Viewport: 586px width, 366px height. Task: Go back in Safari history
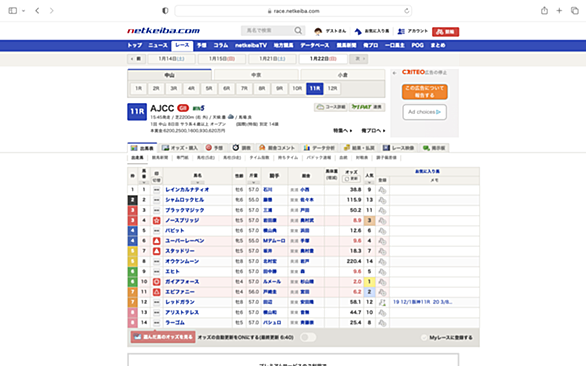coord(37,10)
